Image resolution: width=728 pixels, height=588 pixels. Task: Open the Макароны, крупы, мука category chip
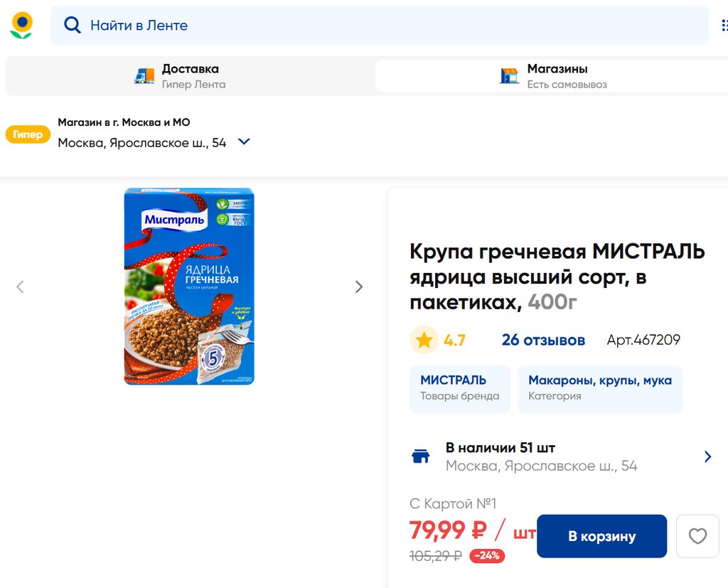coord(599,388)
